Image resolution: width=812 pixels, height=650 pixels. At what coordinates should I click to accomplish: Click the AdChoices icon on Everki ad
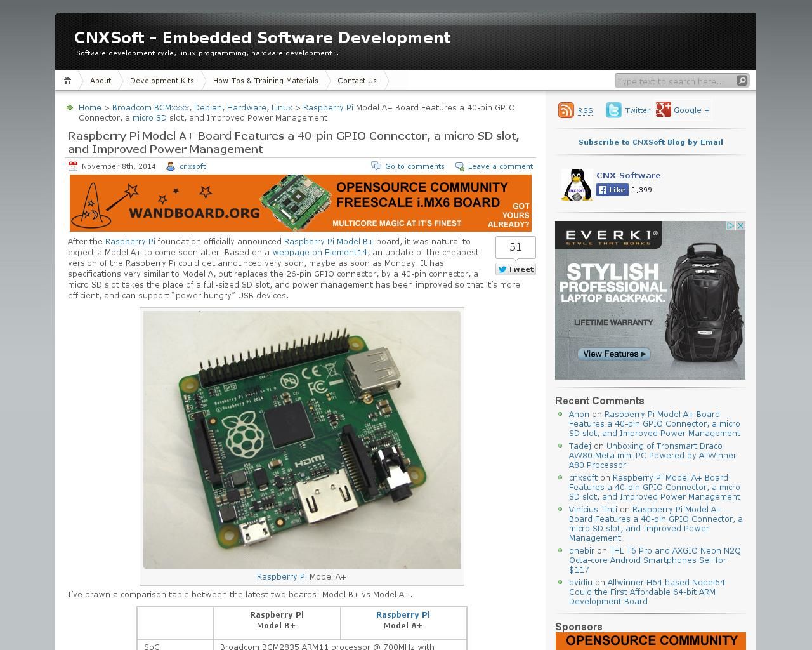pos(730,226)
